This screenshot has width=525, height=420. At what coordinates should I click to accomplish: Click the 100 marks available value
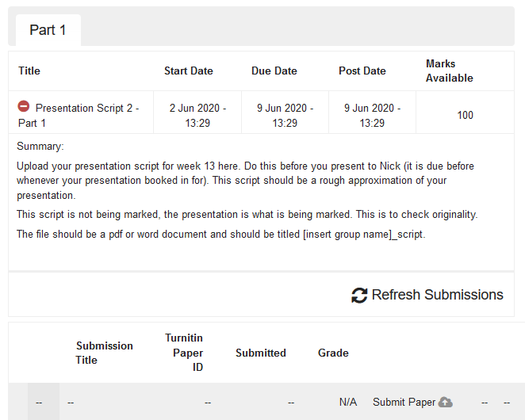(465, 115)
